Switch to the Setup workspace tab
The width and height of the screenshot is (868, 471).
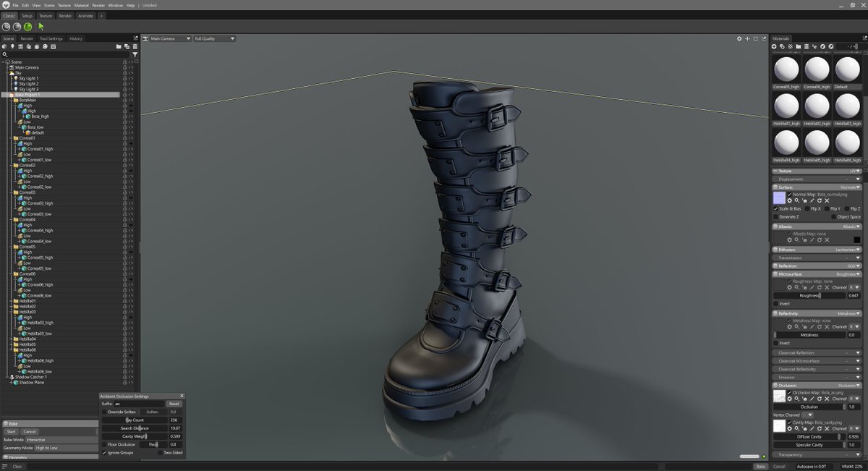27,15
